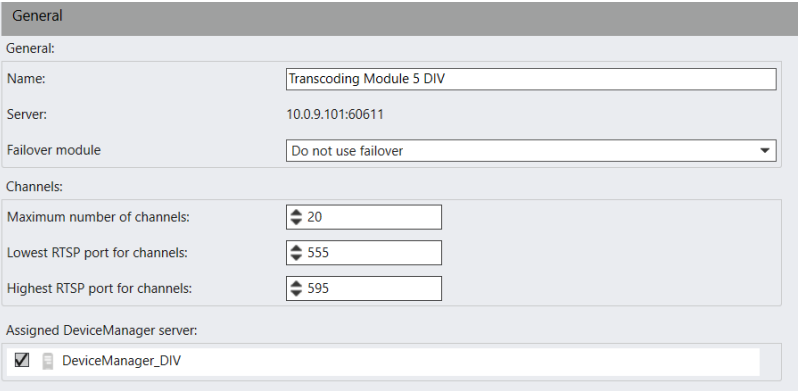Screen dimensions: 798x391
Task: Select the 'Do not use failover' combo box
Action: click(531, 151)
